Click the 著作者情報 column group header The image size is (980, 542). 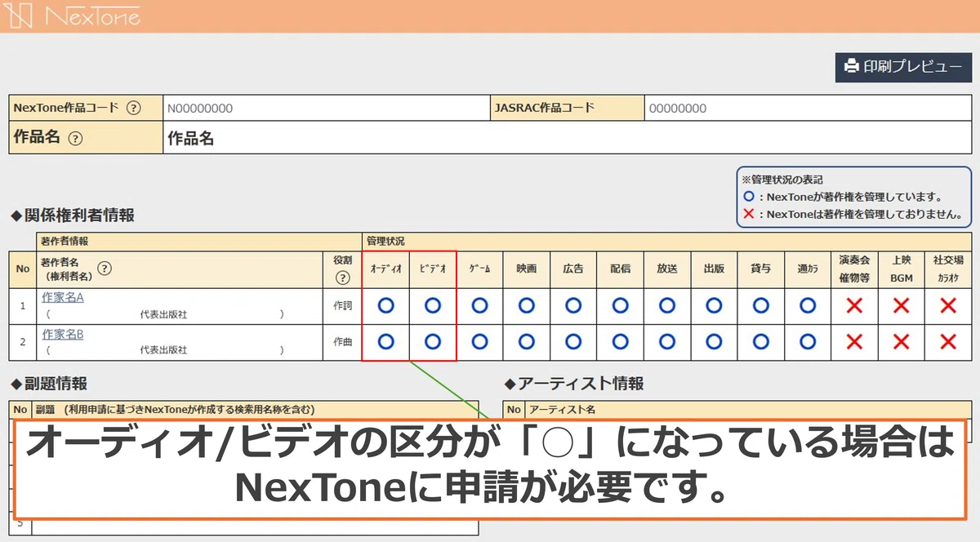click(x=199, y=242)
